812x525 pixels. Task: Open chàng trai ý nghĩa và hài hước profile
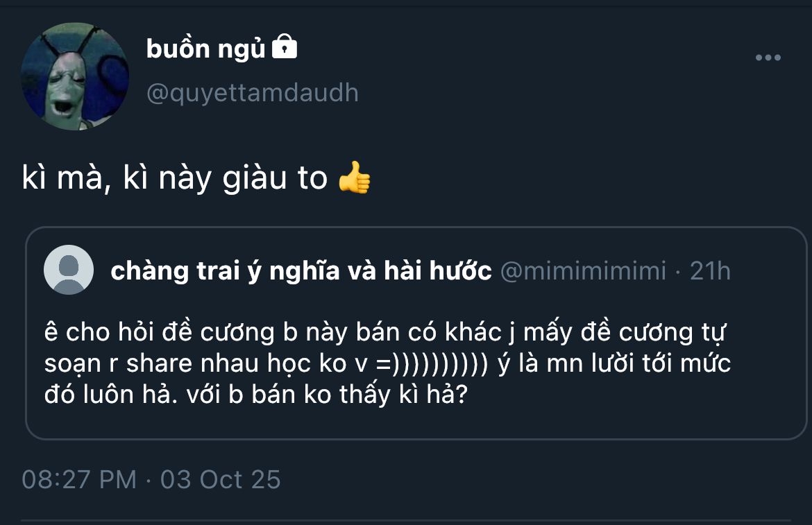click(x=301, y=270)
